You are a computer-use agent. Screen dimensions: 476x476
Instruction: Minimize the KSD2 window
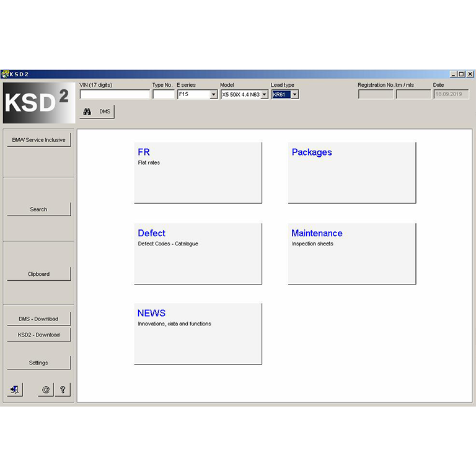click(x=453, y=74)
